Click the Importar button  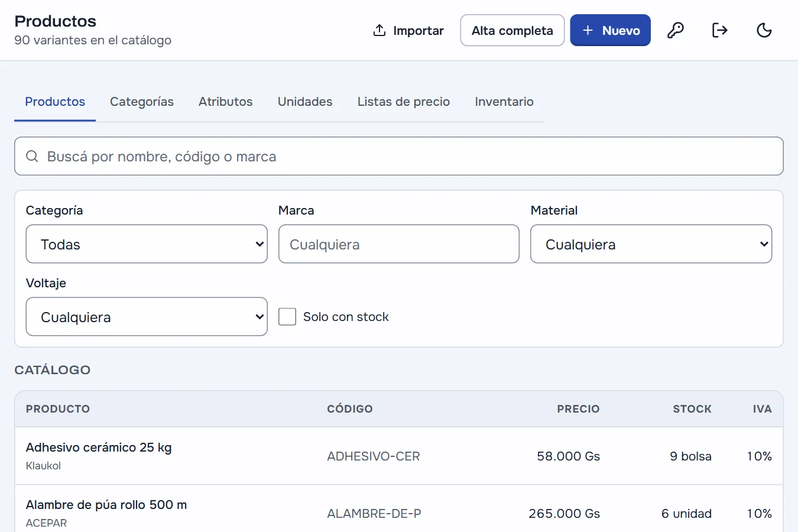(x=408, y=30)
